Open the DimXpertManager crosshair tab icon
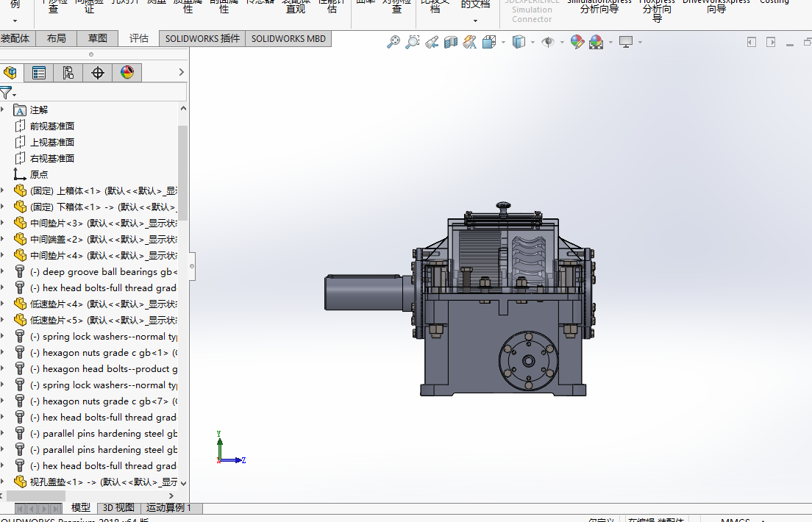The image size is (812, 522). (x=97, y=73)
